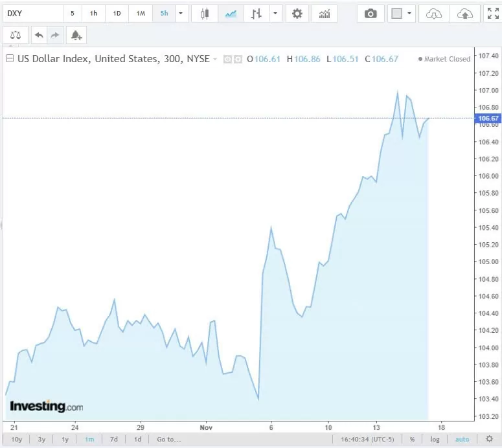Image resolution: width=502 pixels, height=448 pixels.
Task: Toggle percentage scale on price axis
Action: (x=412, y=439)
